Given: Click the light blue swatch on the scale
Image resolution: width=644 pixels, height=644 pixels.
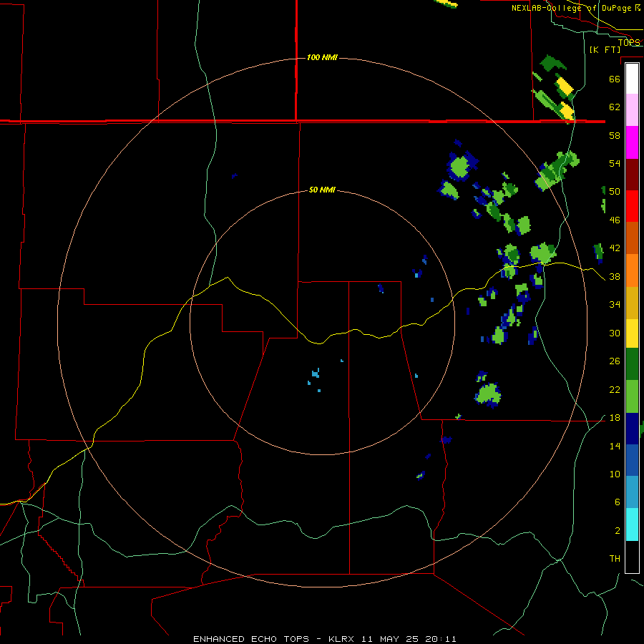Looking at the screenshot, I should (632, 492).
